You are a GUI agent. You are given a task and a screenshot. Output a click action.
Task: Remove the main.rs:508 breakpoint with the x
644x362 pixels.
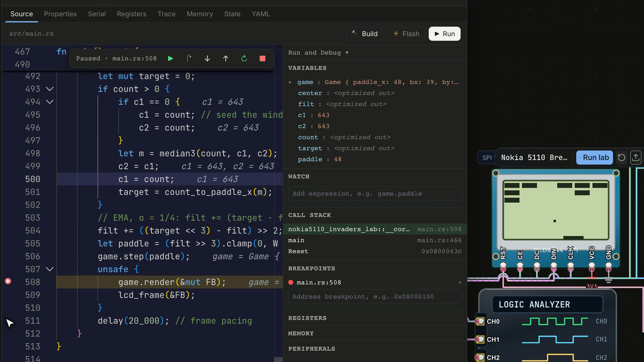[x=460, y=282]
